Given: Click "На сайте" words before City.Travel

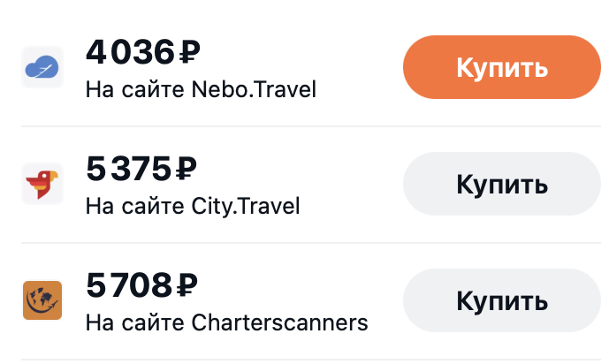Looking at the screenshot, I should 135,206.
